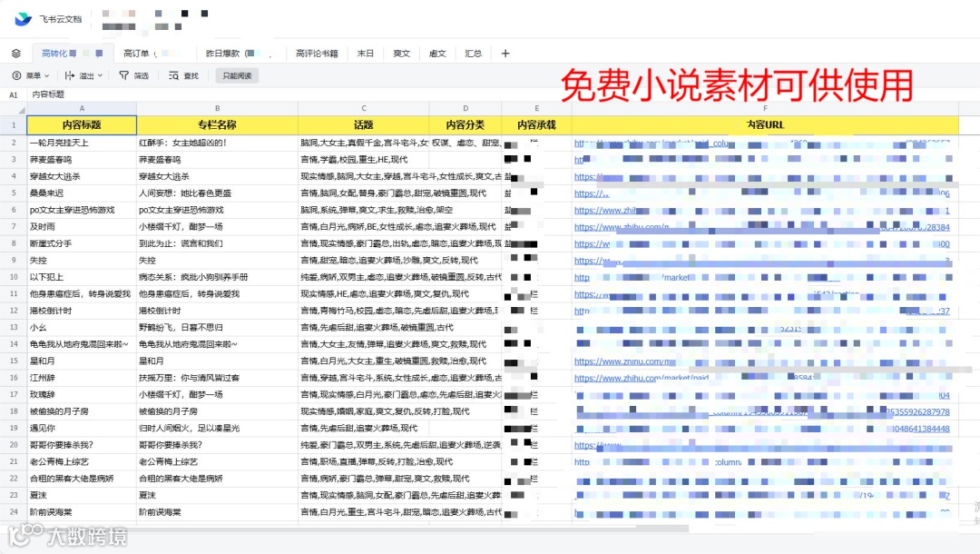The height and width of the screenshot is (554, 980).
Task: Select column B header
Action: (x=218, y=108)
